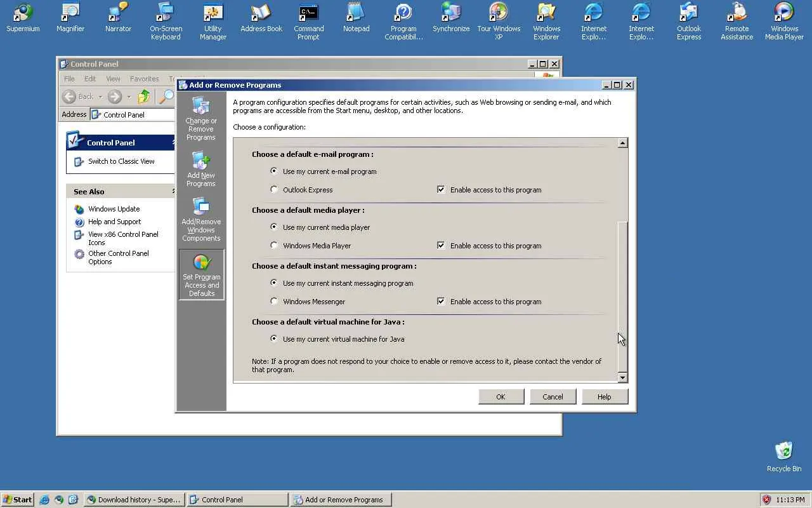The height and width of the screenshot is (508, 812).
Task: Click 'View x86 Control Panel Icons' link
Action: 123,238
